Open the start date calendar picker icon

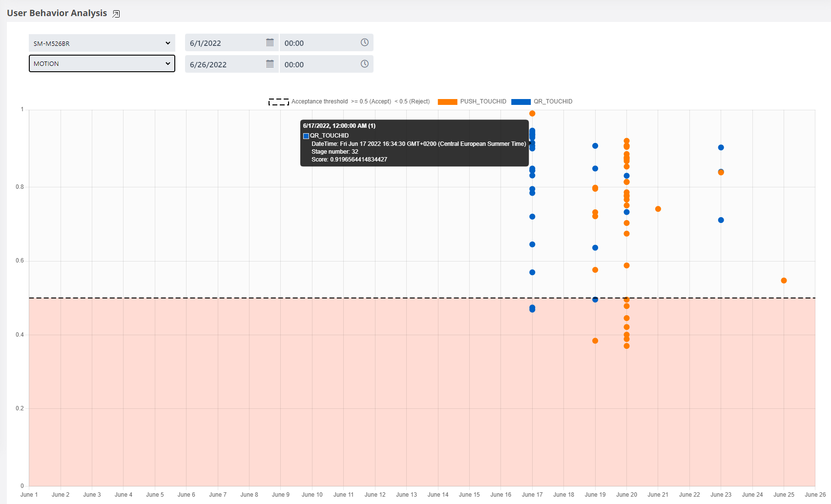coord(270,42)
